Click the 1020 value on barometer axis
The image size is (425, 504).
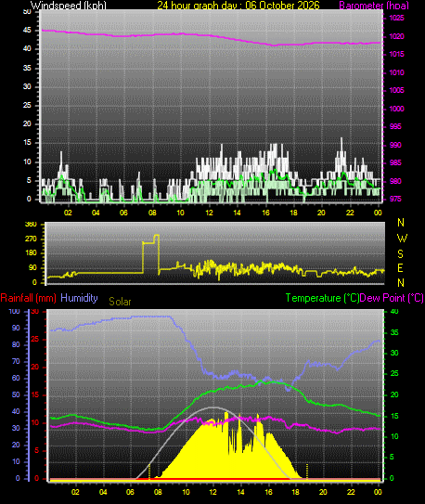pos(397,36)
